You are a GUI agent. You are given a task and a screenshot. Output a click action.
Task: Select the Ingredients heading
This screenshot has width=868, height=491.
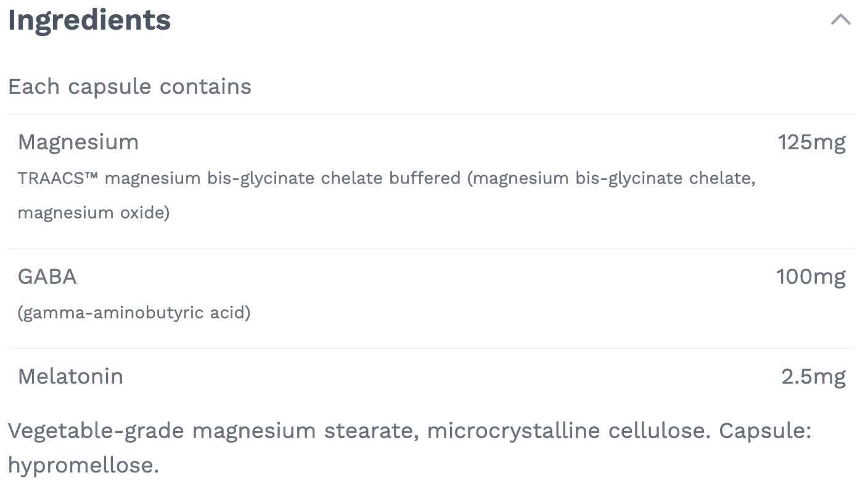click(89, 20)
